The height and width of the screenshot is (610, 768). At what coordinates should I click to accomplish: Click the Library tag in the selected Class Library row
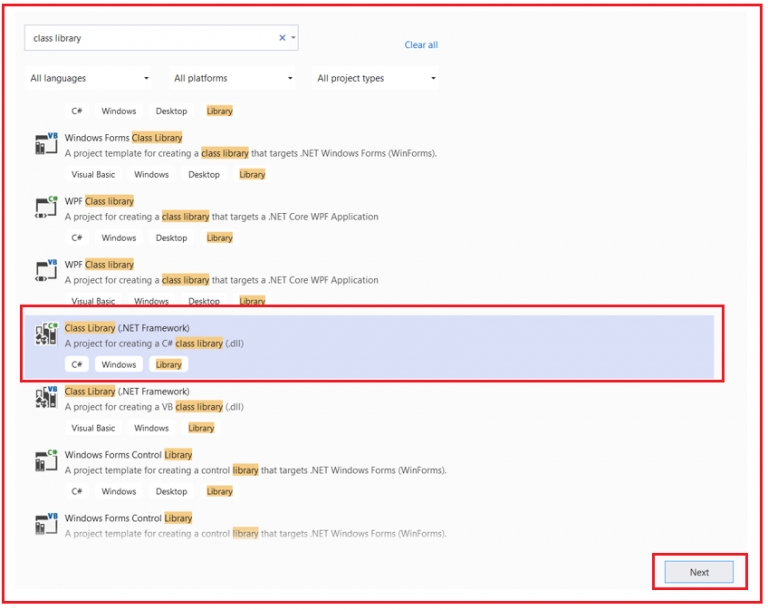[168, 365]
